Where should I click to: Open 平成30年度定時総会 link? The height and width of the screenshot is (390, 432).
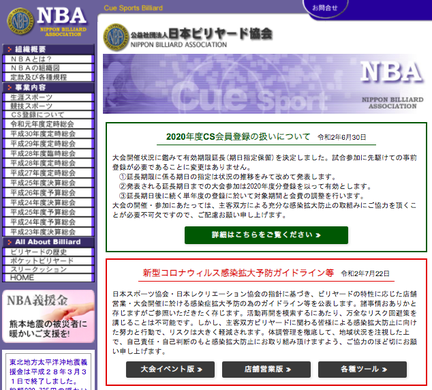click(48, 134)
